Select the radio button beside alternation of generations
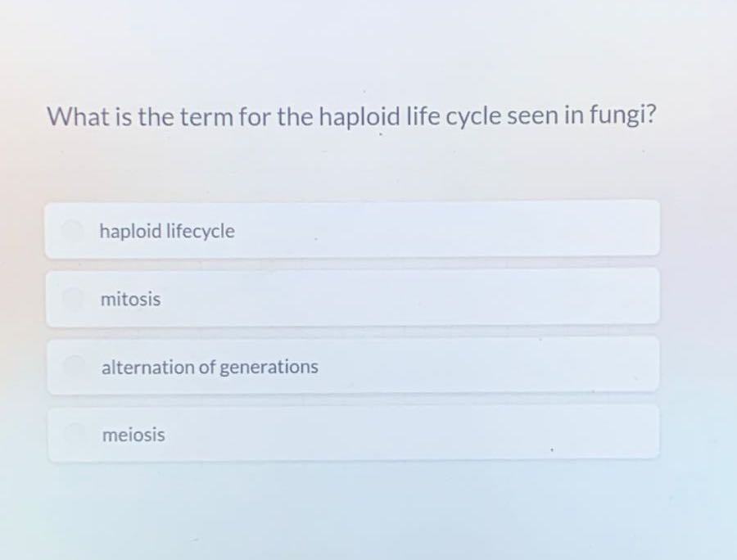The width and height of the screenshot is (737, 560). (x=72, y=366)
